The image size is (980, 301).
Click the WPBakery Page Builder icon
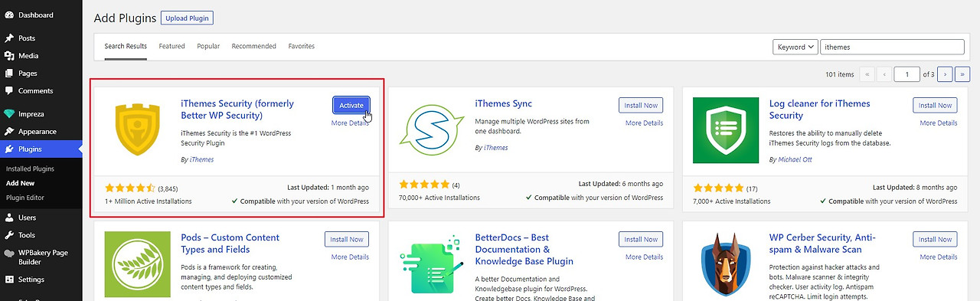(9, 253)
